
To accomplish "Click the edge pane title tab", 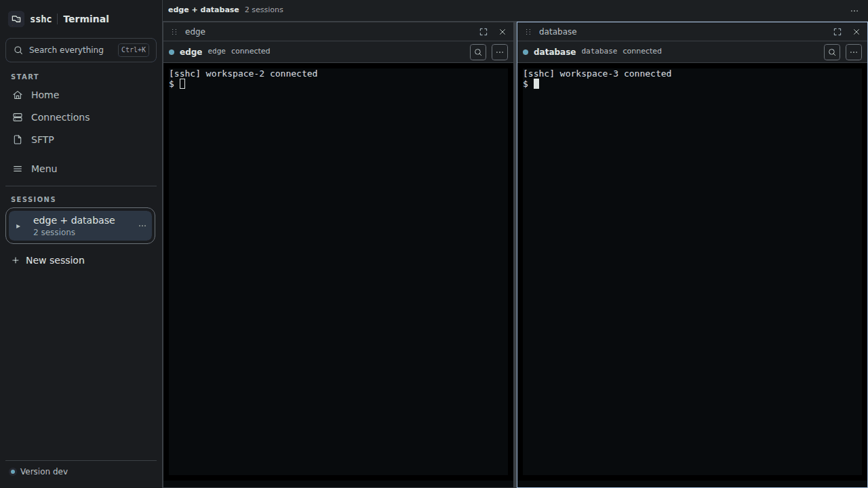I will (x=195, y=32).
